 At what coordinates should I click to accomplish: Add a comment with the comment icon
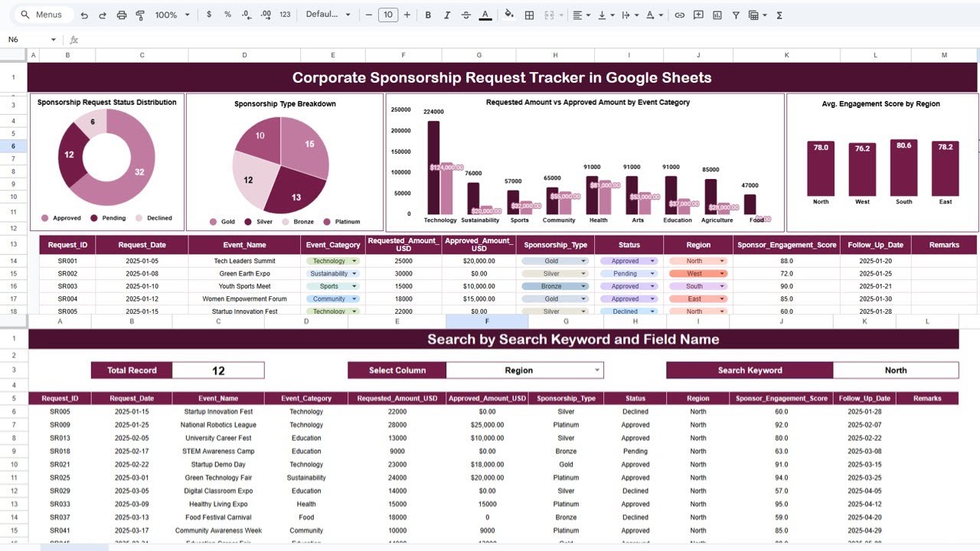coord(698,15)
